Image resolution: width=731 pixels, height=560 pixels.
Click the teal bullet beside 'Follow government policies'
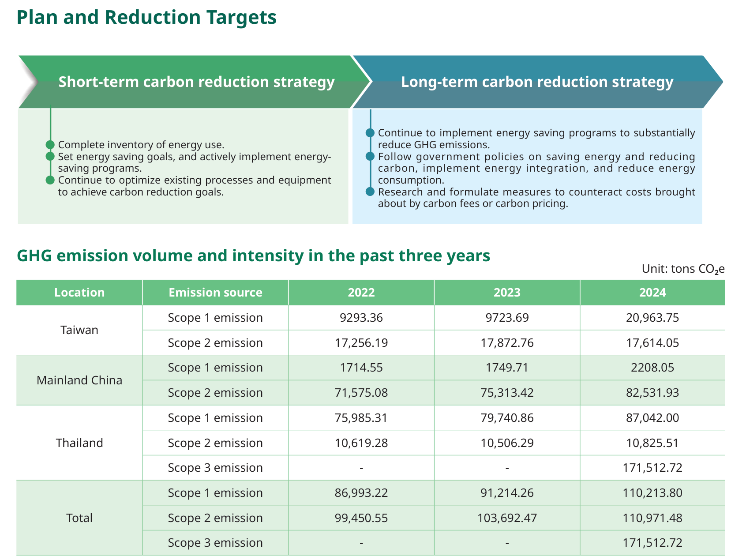click(x=370, y=157)
